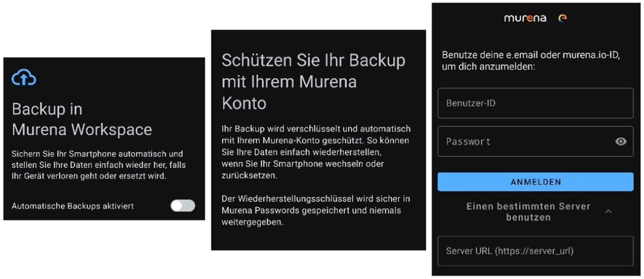
Task: Click the blue cloud upload icon
Action: 24,78
